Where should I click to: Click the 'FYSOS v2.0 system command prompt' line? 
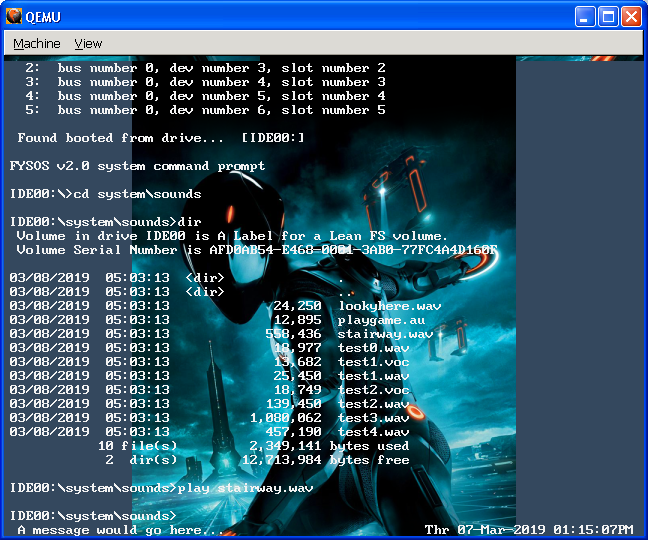pos(137,166)
